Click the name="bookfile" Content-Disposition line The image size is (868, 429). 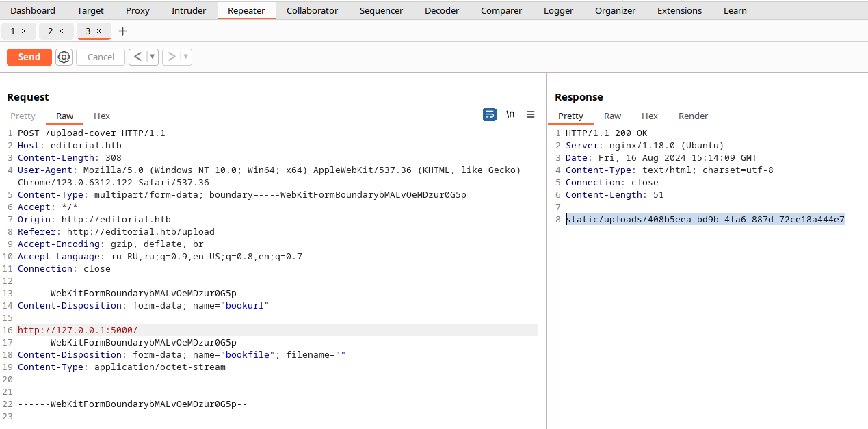pyautogui.click(x=182, y=354)
